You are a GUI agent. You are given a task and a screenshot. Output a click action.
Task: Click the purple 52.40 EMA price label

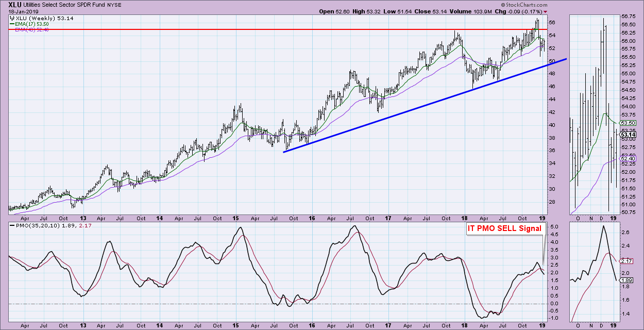tap(629, 159)
